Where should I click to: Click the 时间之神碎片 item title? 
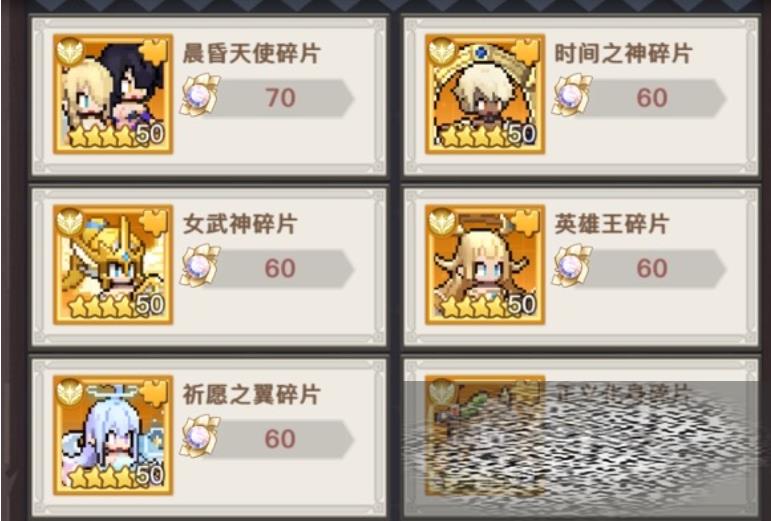[x=623, y=53]
